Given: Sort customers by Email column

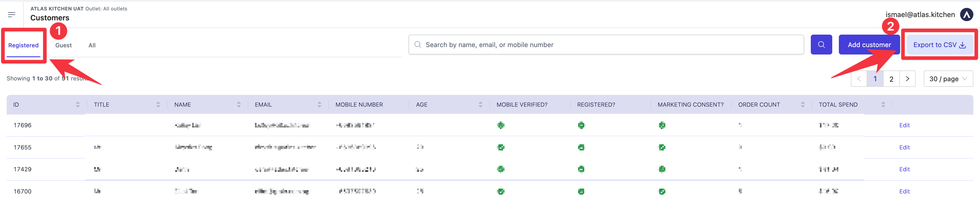Looking at the screenshot, I should pyautogui.click(x=319, y=105).
